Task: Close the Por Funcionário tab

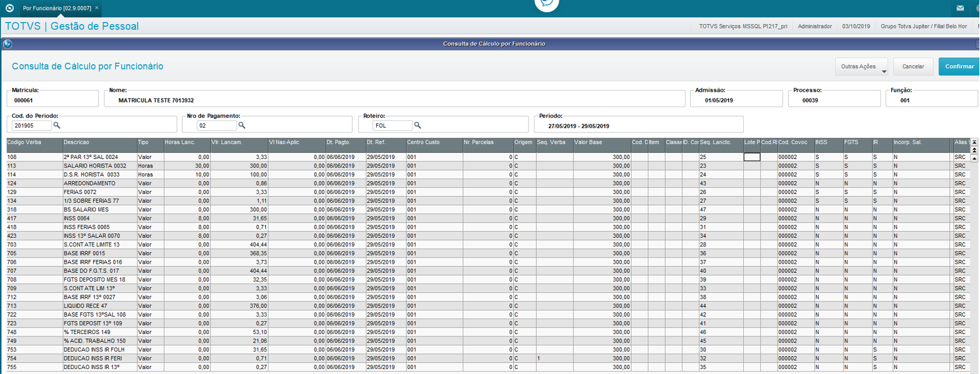Action: [97, 8]
